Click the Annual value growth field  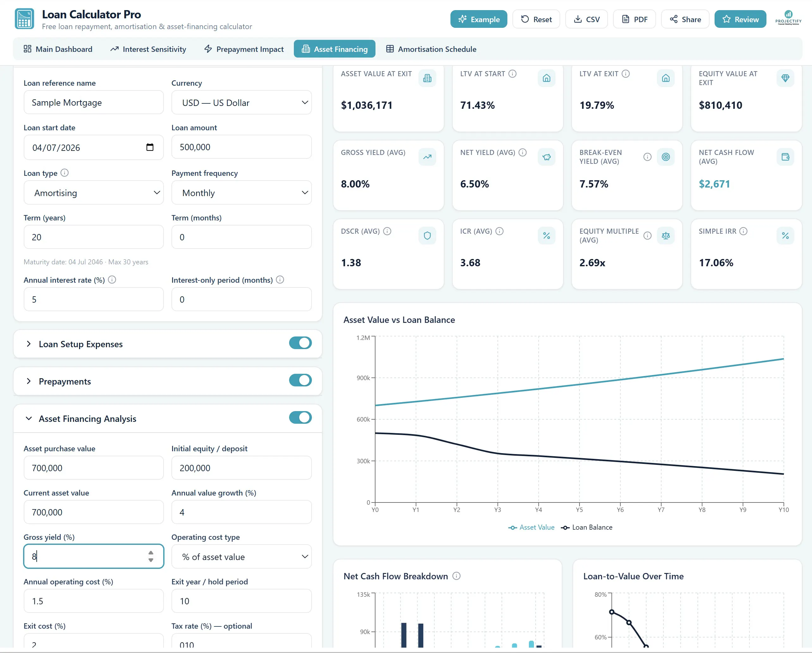tap(241, 512)
